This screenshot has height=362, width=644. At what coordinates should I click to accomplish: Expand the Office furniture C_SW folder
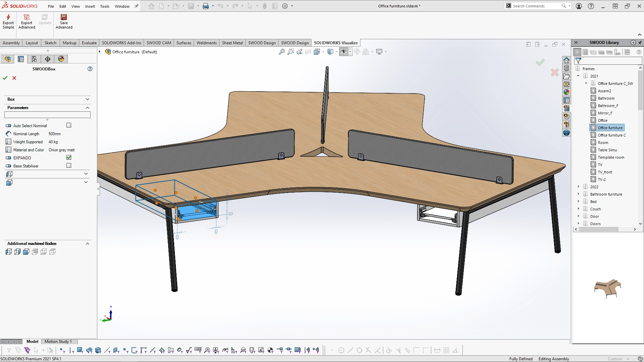point(587,83)
